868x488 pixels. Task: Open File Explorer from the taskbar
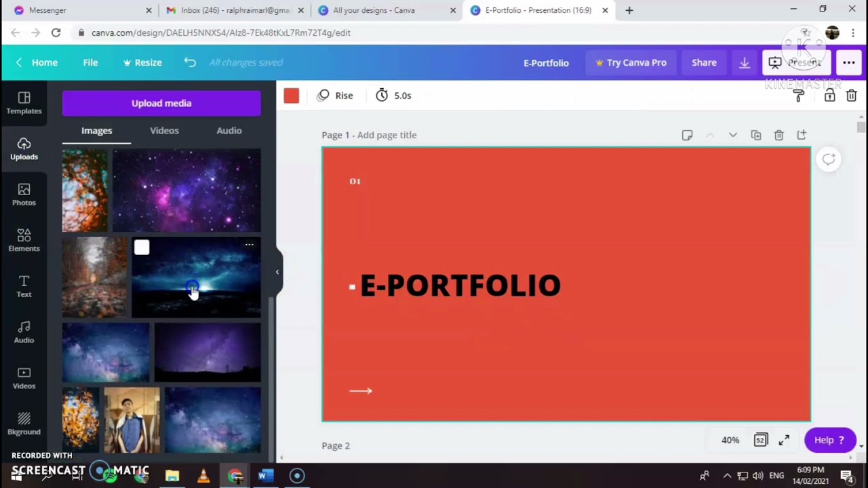(x=172, y=476)
